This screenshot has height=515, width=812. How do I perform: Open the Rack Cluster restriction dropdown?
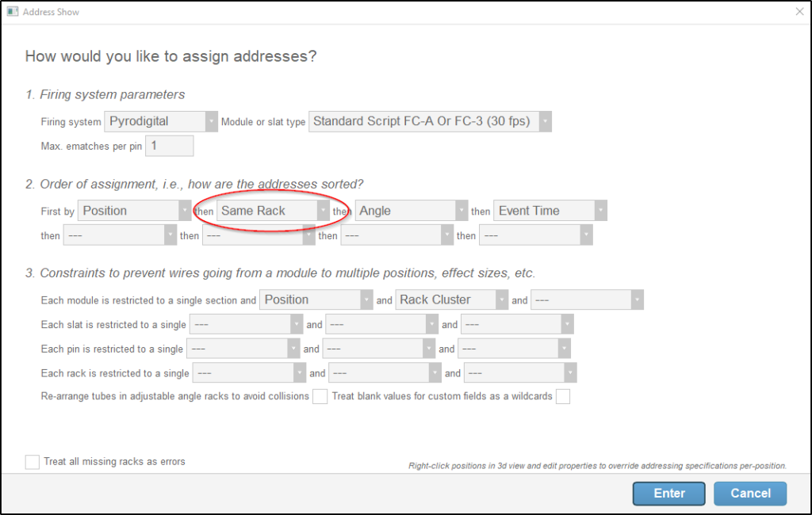pos(502,299)
